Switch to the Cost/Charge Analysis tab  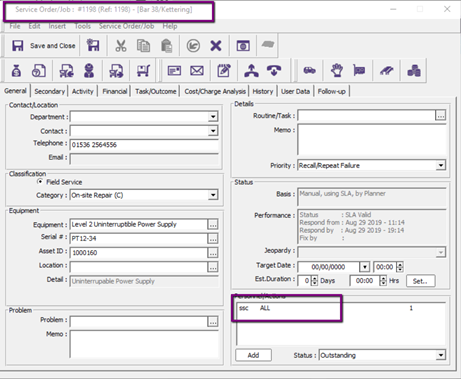[x=215, y=91]
